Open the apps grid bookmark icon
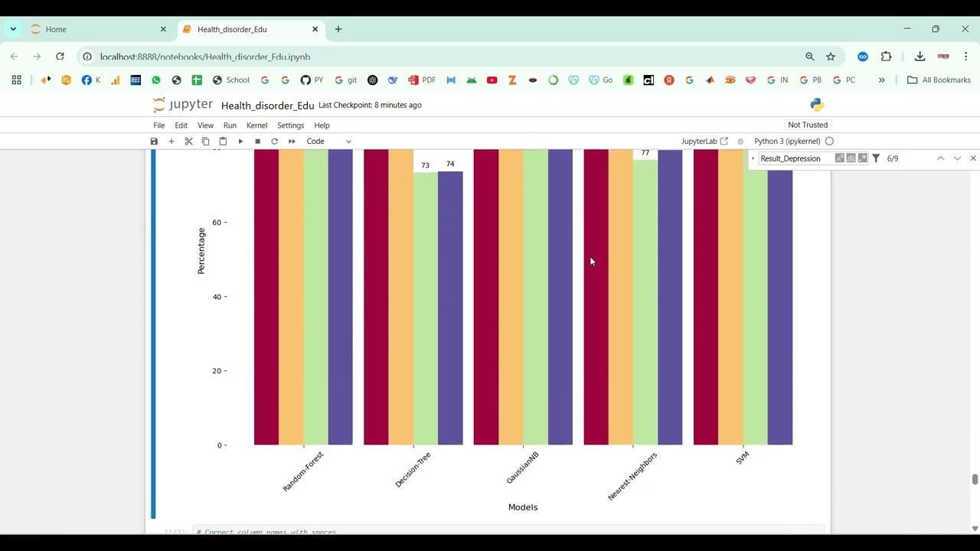980x551 pixels. (16, 80)
